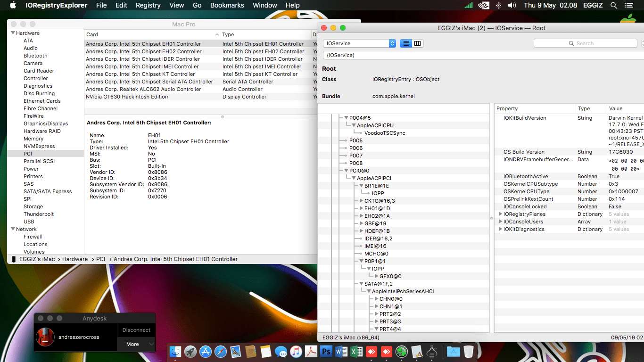The width and height of the screenshot is (644, 362).
Task: Collapse the PCI0@0 tree node
Action: click(346, 171)
